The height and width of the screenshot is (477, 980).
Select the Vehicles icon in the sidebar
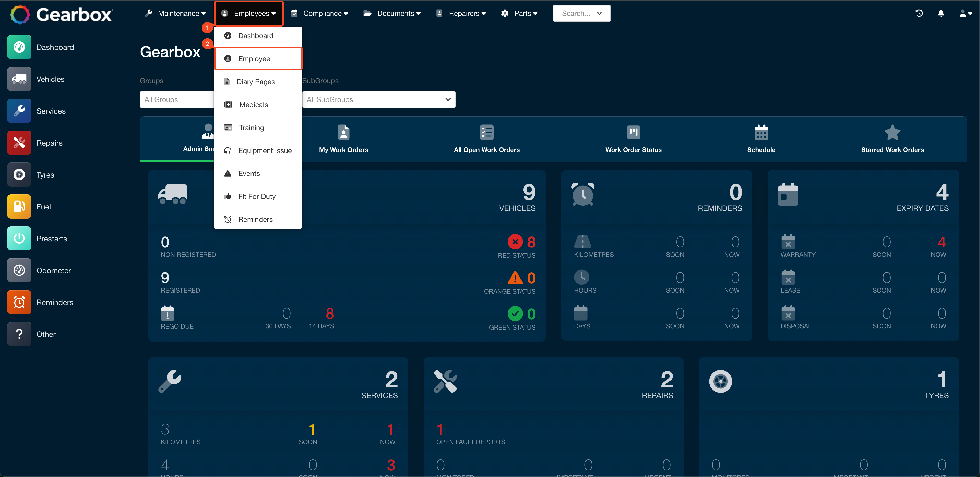[19, 79]
